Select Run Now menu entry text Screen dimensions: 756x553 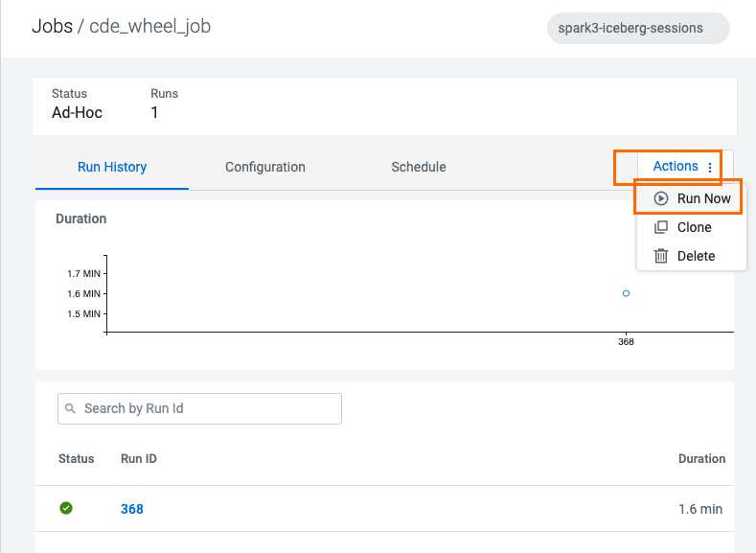pos(703,198)
